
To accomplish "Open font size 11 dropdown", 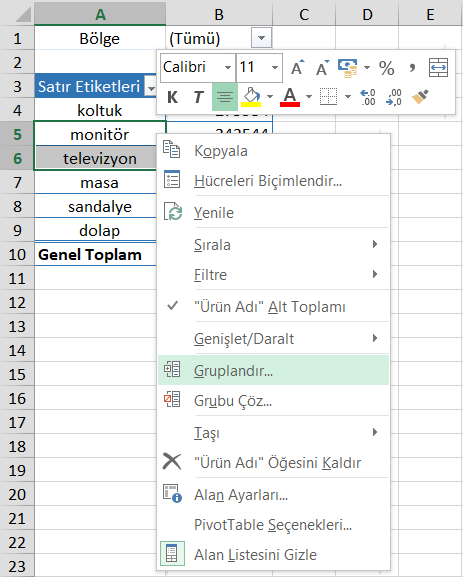I will [275, 67].
